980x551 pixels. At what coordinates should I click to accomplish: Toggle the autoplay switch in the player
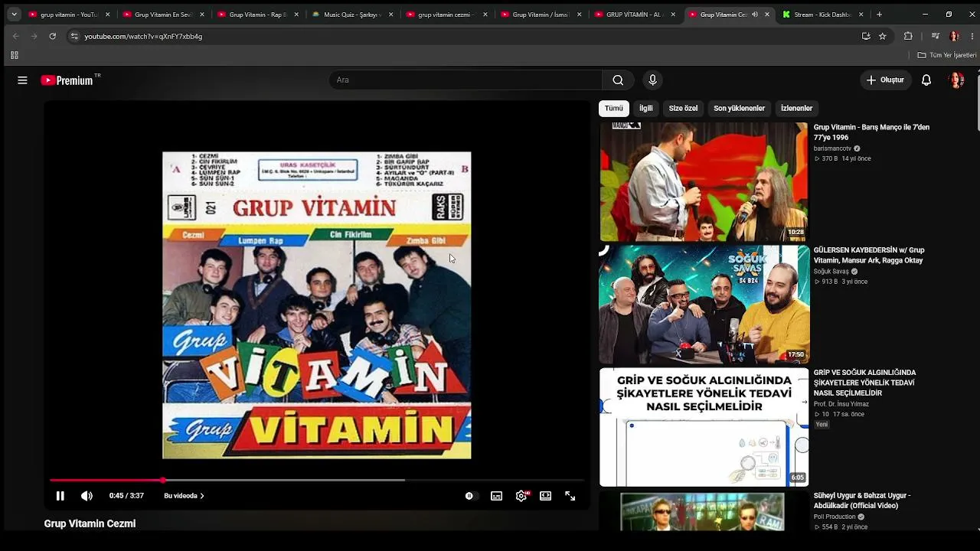[471, 496]
